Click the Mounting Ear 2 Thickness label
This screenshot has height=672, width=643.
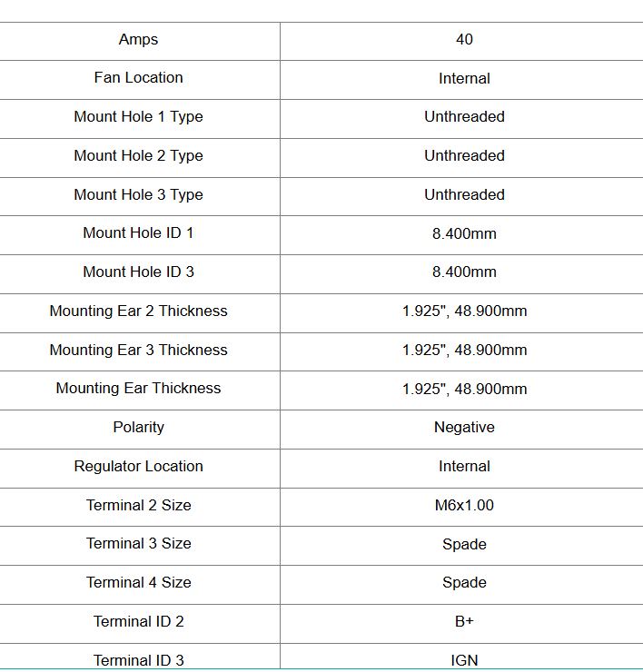tap(138, 311)
